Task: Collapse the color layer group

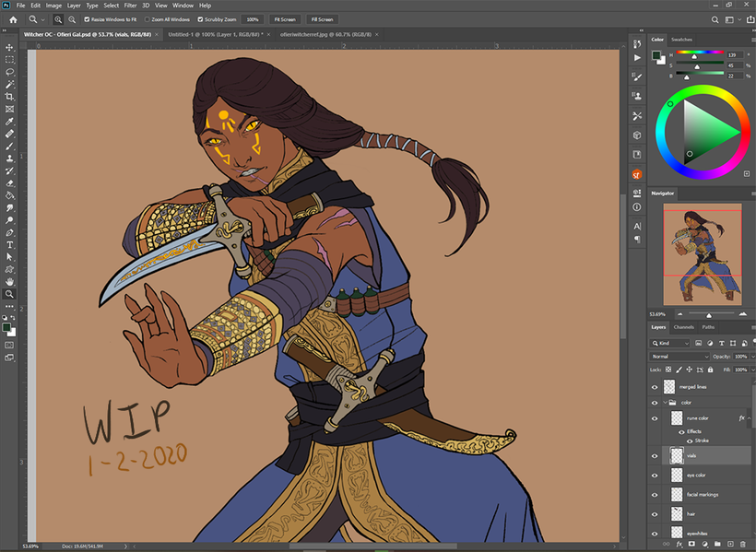Action: click(x=666, y=403)
